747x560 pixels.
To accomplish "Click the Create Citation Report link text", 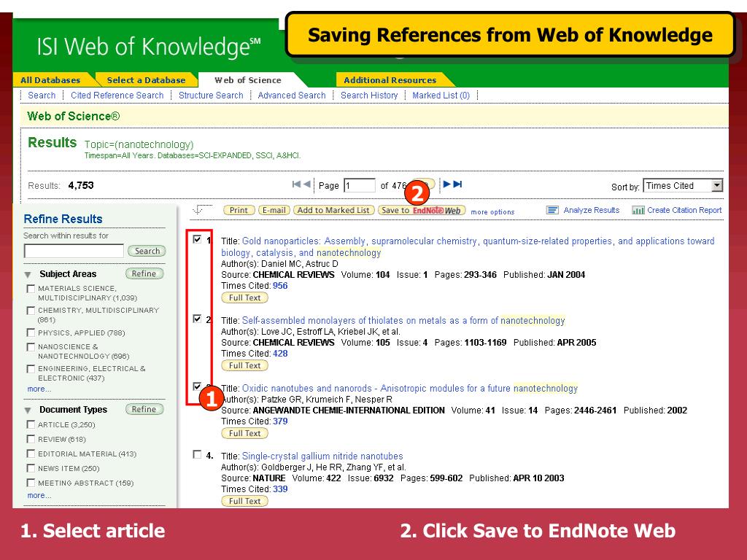I will tap(684, 210).
